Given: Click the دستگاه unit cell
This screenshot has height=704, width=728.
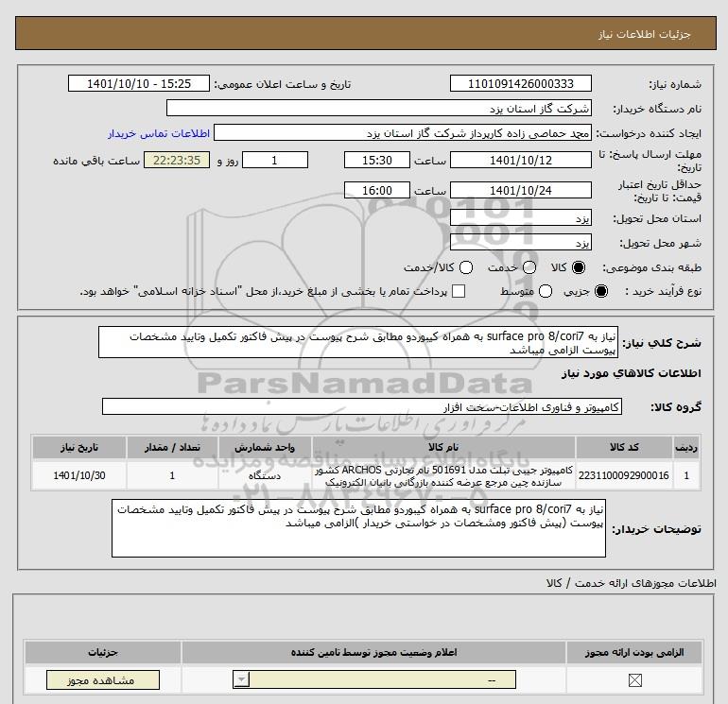Looking at the screenshot, I should click(265, 475).
